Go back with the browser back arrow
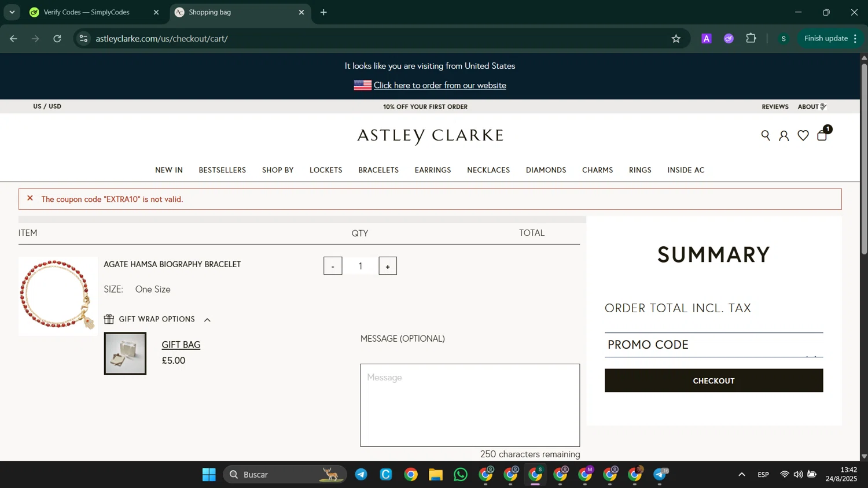868x488 pixels. coord(13,39)
